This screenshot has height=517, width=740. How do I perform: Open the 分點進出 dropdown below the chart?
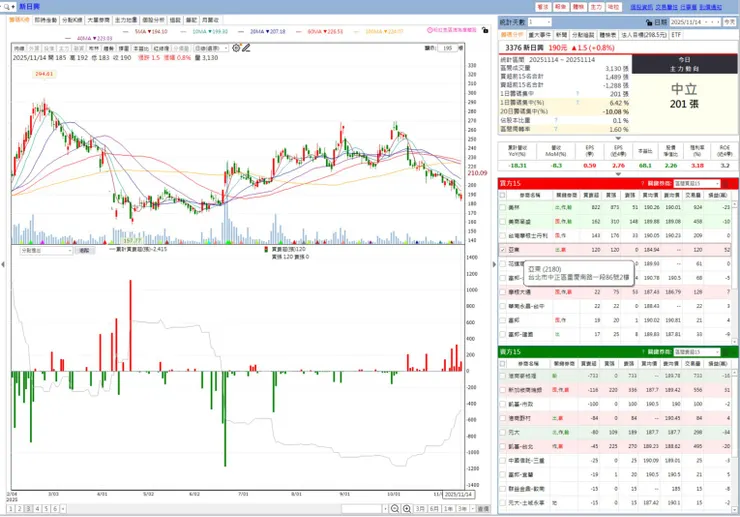tap(46, 250)
